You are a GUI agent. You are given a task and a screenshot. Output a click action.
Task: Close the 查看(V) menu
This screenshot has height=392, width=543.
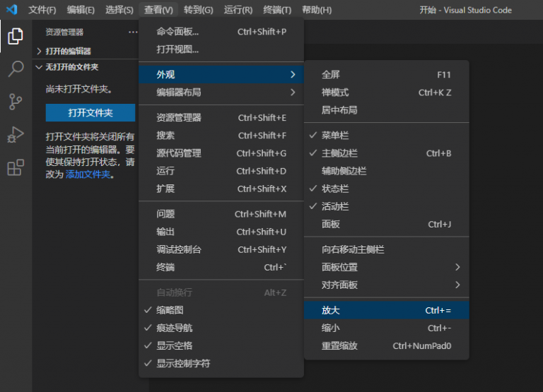click(x=158, y=10)
